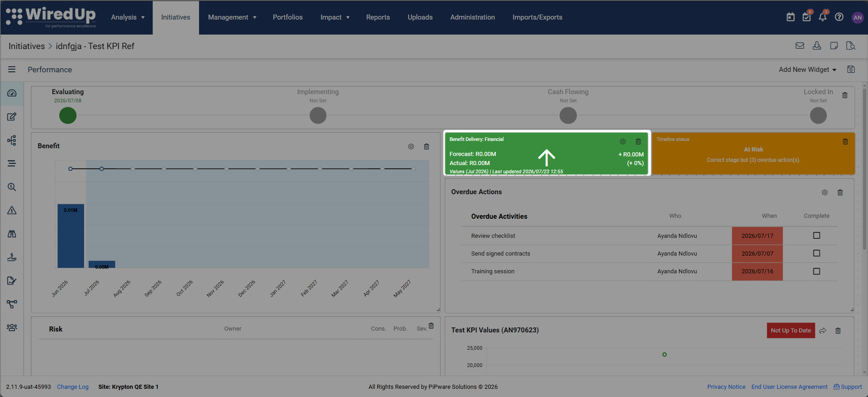Switch to the Initiatives tab
868x397 pixels.
[176, 17]
